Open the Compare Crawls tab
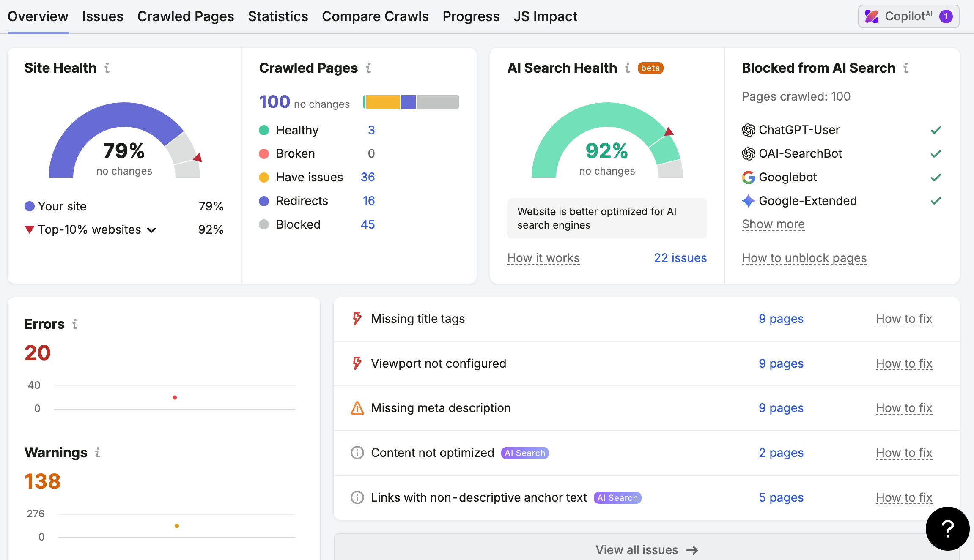This screenshot has width=974, height=560. [x=375, y=16]
